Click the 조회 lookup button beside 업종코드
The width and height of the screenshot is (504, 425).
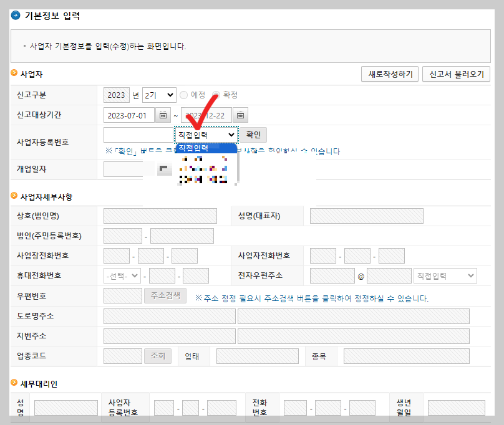(x=158, y=356)
